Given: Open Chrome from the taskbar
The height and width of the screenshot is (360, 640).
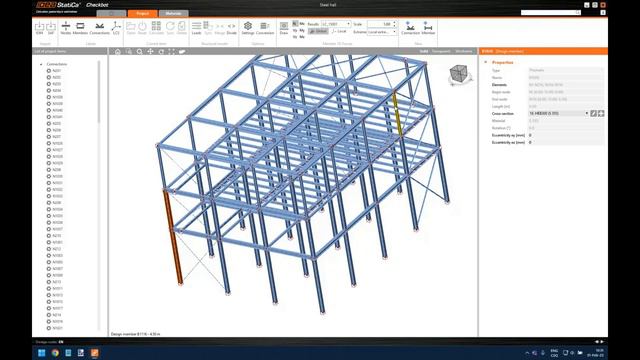Looking at the screenshot, I should pos(55,353).
